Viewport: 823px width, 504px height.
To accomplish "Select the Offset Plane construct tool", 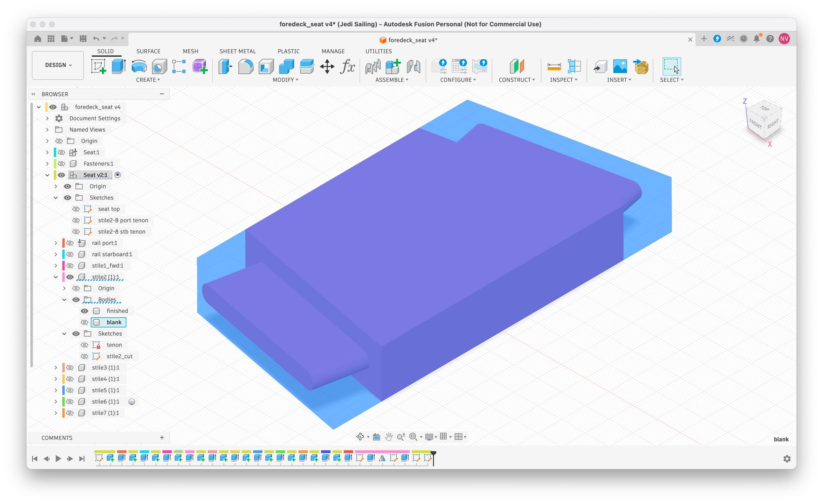I will pos(517,66).
